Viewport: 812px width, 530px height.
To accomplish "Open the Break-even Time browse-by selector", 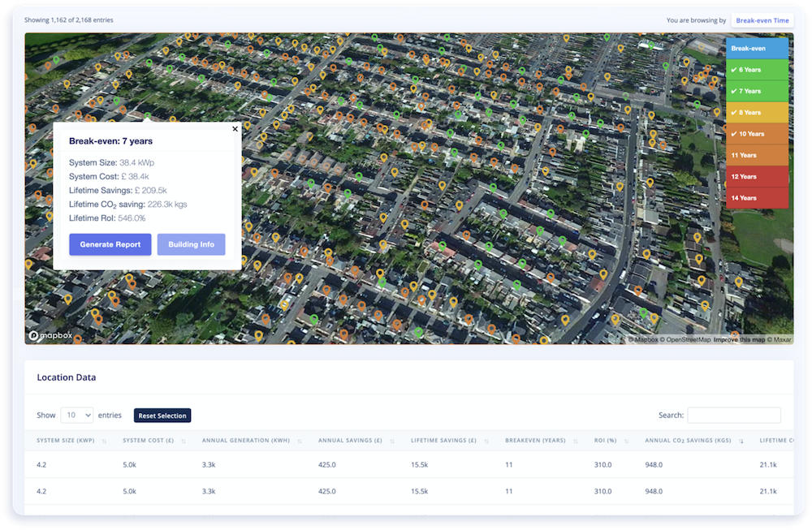I will coord(762,20).
